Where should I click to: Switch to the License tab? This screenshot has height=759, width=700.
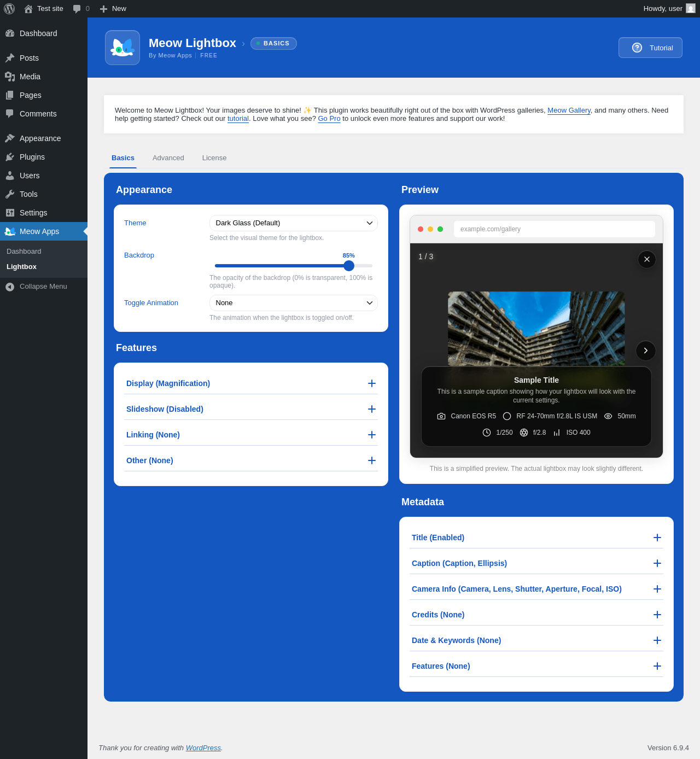(214, 158)
